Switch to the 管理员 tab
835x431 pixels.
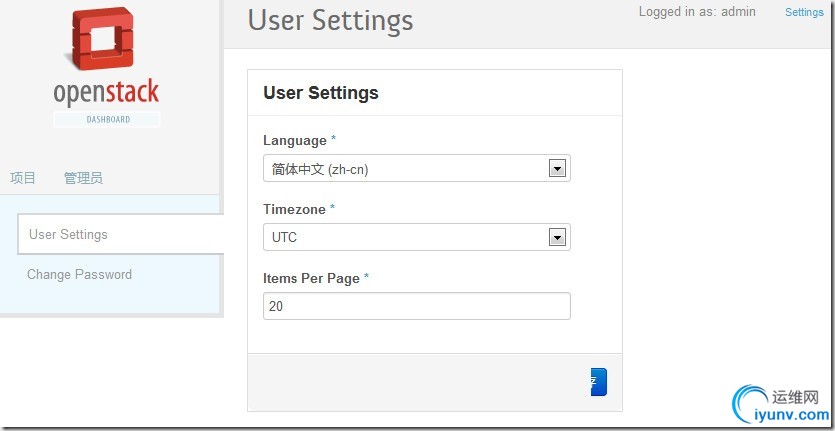pyautogui.click(x=83, y=178)
